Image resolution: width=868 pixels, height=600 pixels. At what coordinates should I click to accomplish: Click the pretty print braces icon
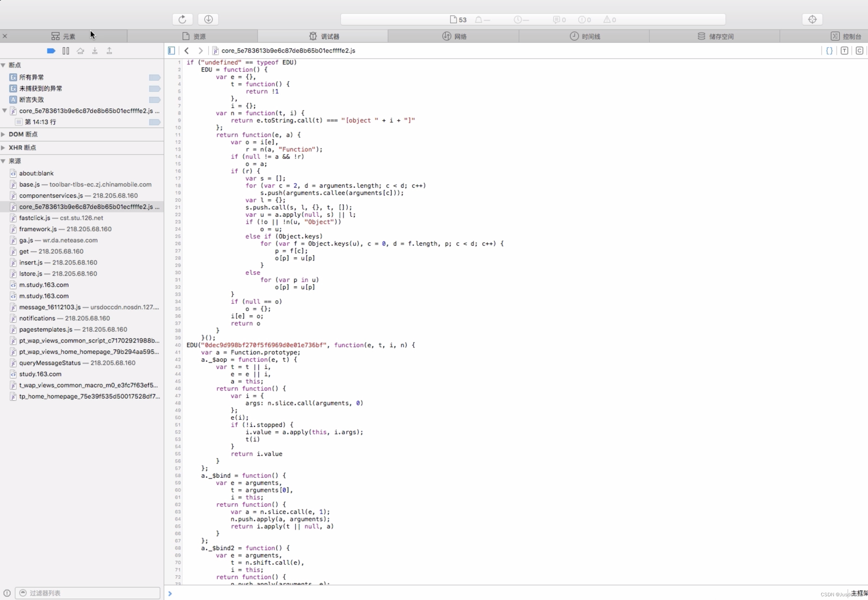point(829,51)
